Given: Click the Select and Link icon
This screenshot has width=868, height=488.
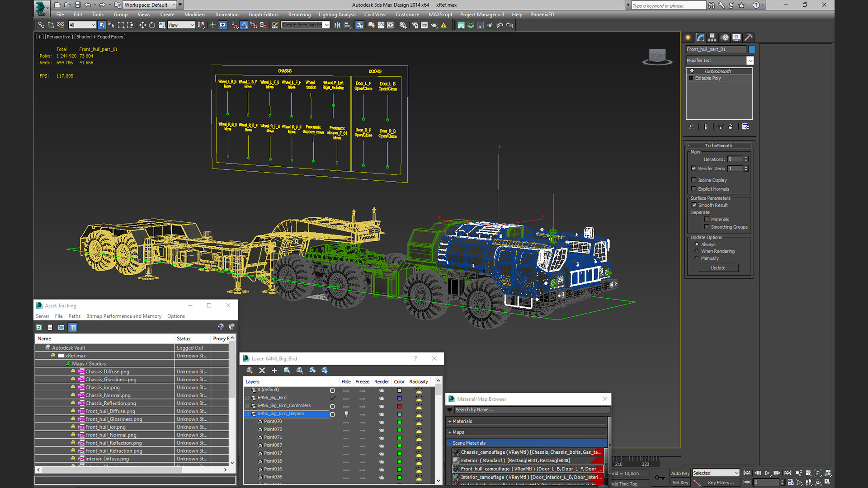Looking at the screenshot, I should tap(41, 25).
